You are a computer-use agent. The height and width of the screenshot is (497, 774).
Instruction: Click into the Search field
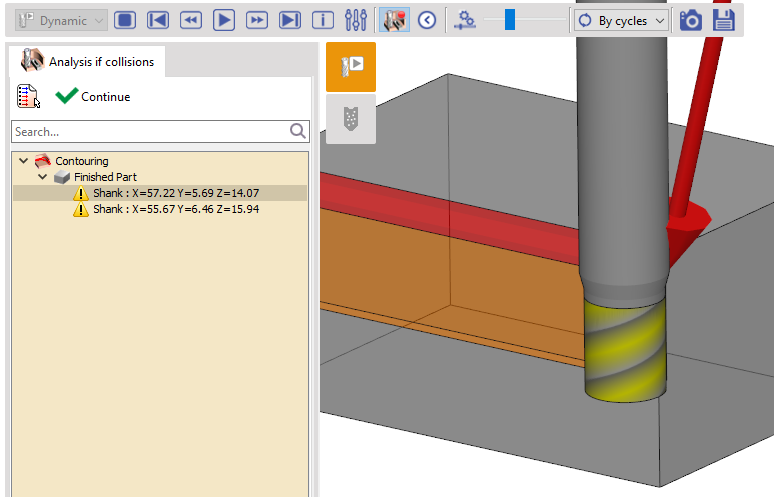pos(150,131)
